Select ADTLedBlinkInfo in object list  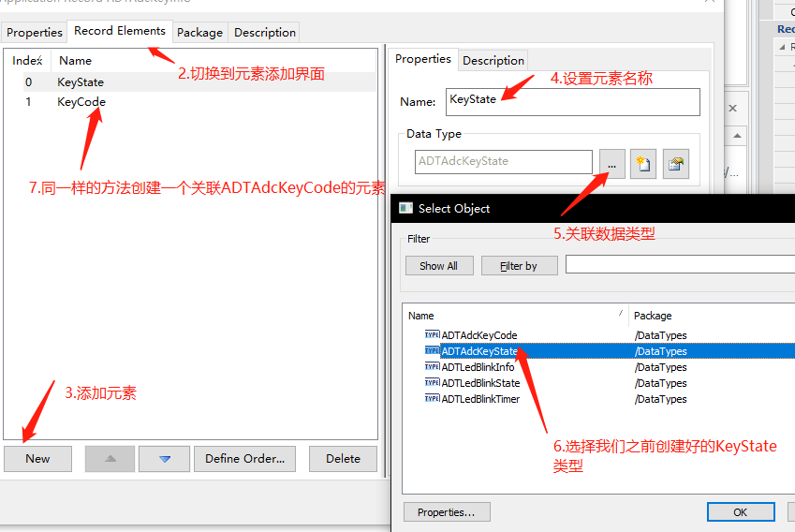[478, 367]
